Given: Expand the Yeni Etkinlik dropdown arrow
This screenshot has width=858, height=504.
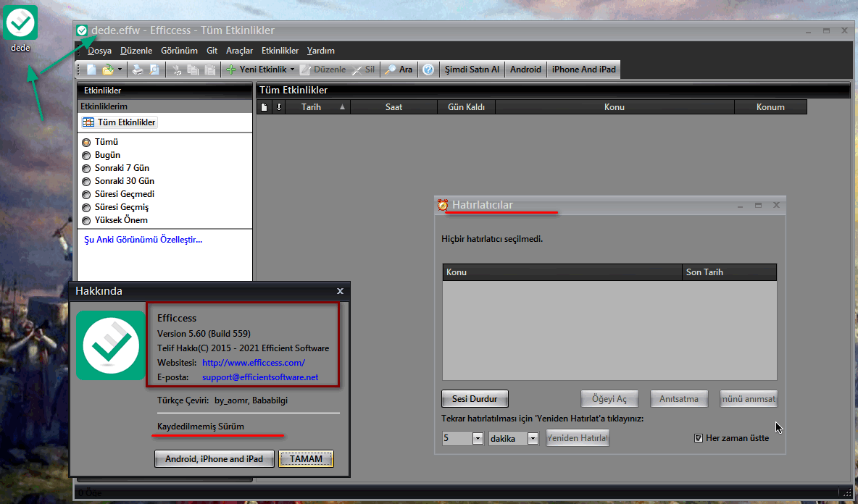Looking at the screenshot, I should (x=292, y=70).
